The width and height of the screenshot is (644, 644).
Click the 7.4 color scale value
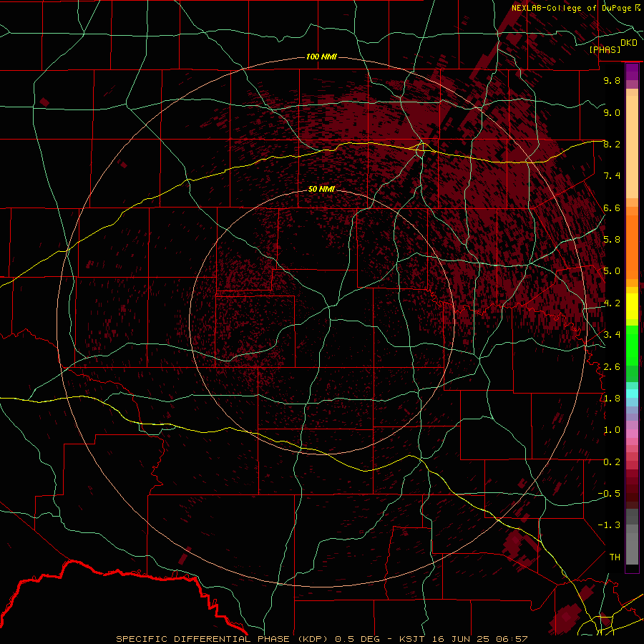point(612,176)
